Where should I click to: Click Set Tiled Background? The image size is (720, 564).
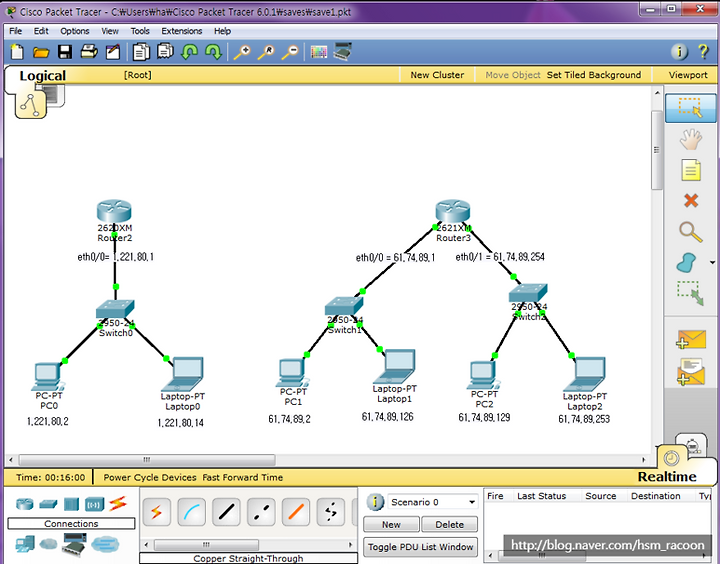point(594,75)
